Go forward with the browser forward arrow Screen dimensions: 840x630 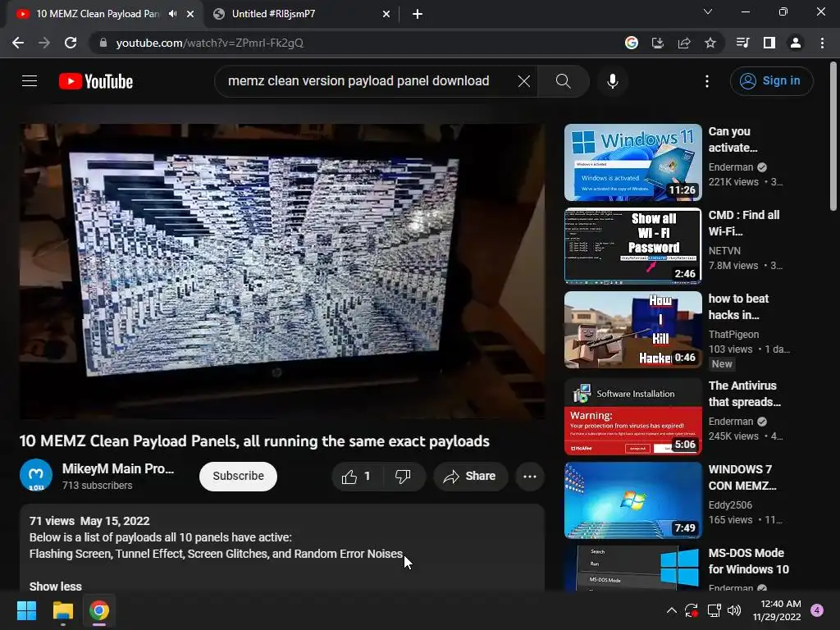[x=44, y=43]
